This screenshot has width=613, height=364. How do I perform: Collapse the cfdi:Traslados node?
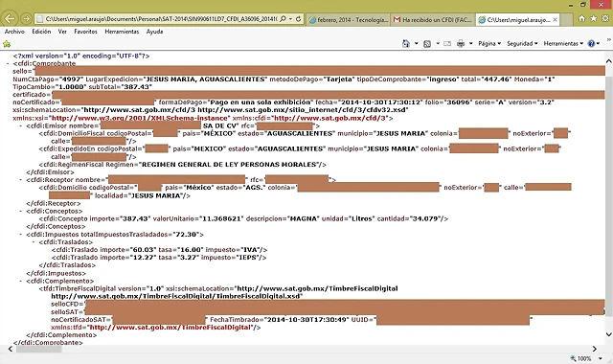click(34, 242)
